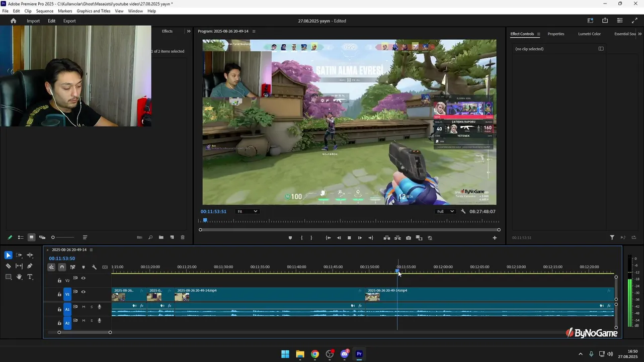
Task: Open Program monitor settings wrench
Action: 463,212
